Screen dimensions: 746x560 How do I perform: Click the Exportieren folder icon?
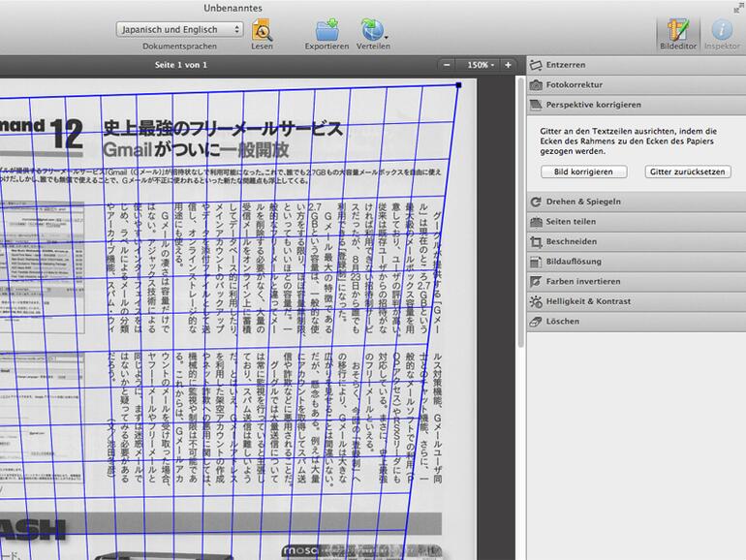point(326,29)
